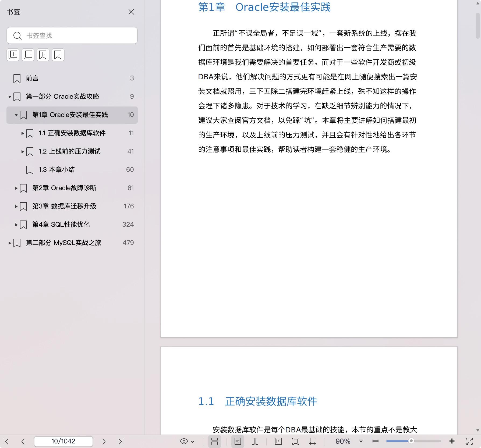Click heading 1.1 正确安装数据库软件 in document
Screen dimensions: 481x448
[258, 401]
